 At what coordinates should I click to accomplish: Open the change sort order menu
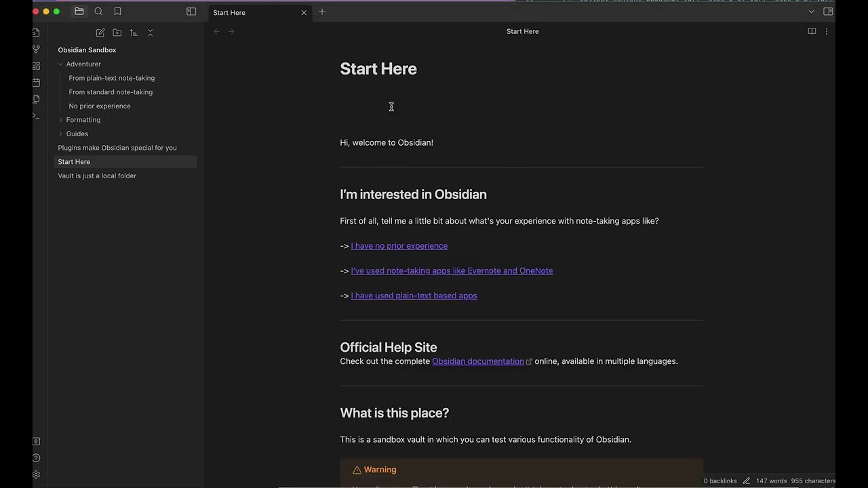click(134, 33)
